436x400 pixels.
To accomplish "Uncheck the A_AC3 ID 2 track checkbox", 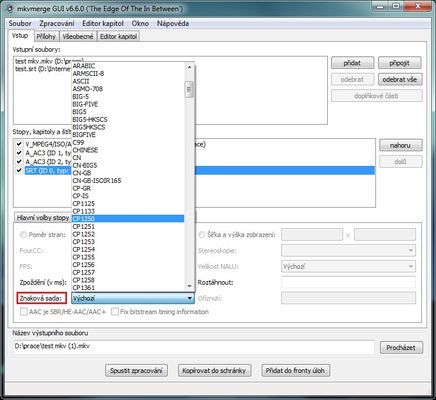I will click(x=19, y=162).
